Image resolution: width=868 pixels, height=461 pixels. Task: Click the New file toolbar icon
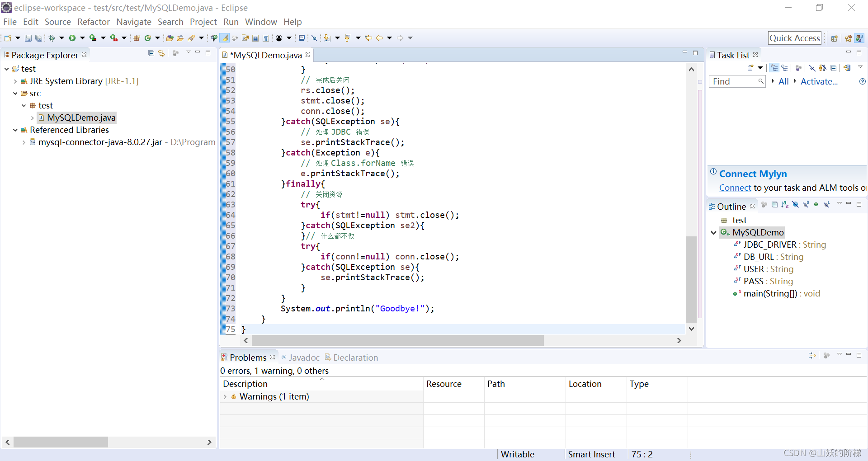[x=8, y=38]
